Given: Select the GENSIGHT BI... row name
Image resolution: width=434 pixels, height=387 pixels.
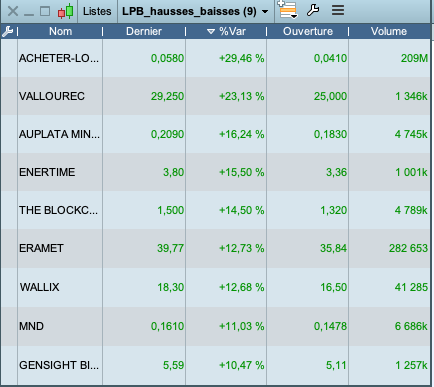Looking at the screenshot, I should coord(59,365).
